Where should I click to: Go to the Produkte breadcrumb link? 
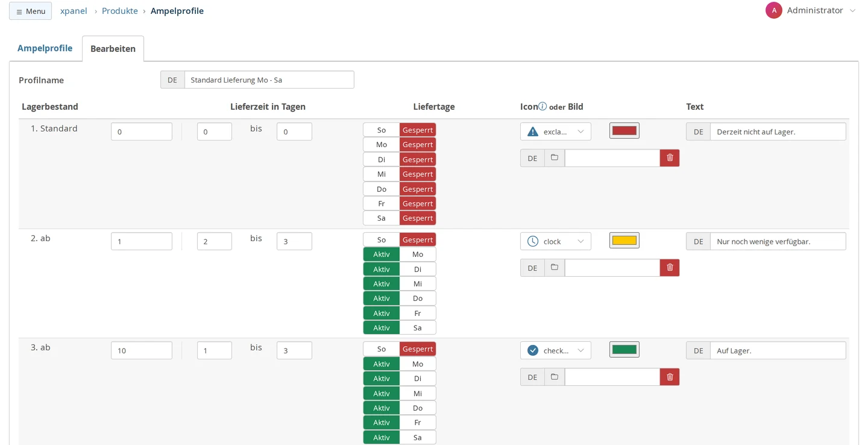click(120, 11)
